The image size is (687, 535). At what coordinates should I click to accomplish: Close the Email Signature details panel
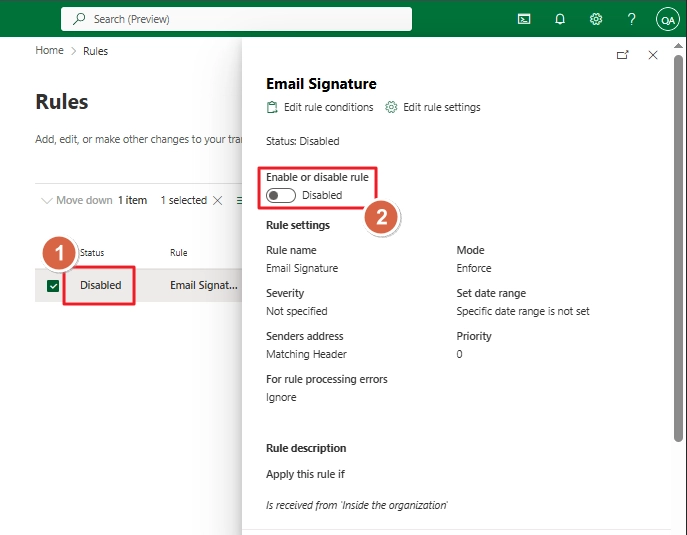coord(653,55)
